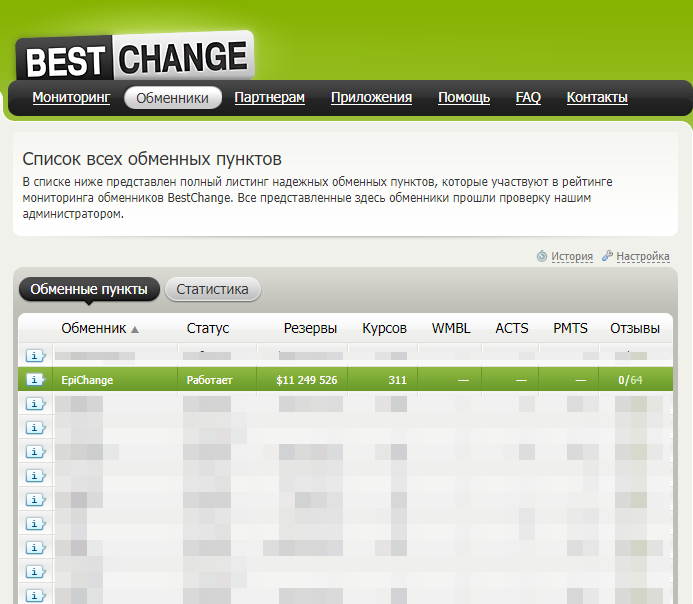Open the Мониторинг menu item
Viewport: 693px width, 604px height.
pyautogui.click(x=71, y=97)
